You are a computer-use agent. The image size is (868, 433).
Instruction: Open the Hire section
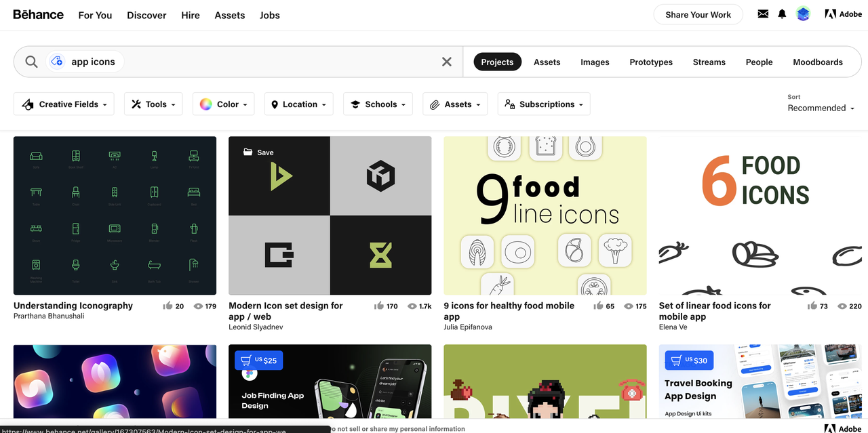tap(191, 15)
